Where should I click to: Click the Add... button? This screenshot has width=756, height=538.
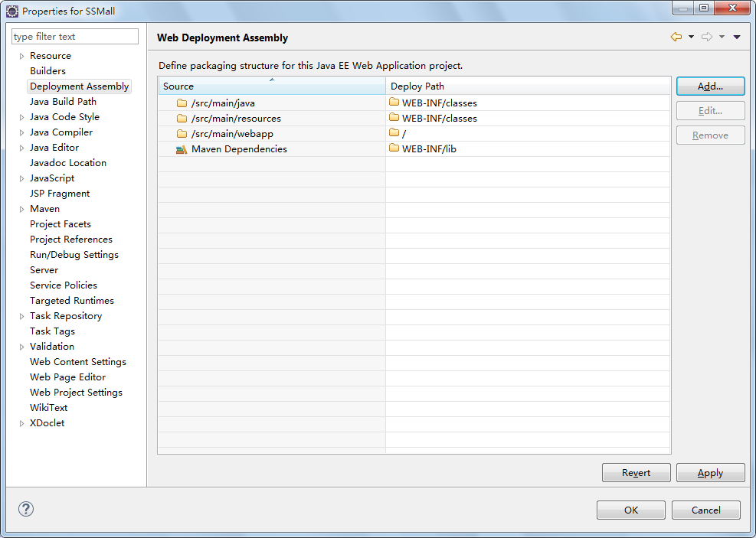tap(710, 86)
